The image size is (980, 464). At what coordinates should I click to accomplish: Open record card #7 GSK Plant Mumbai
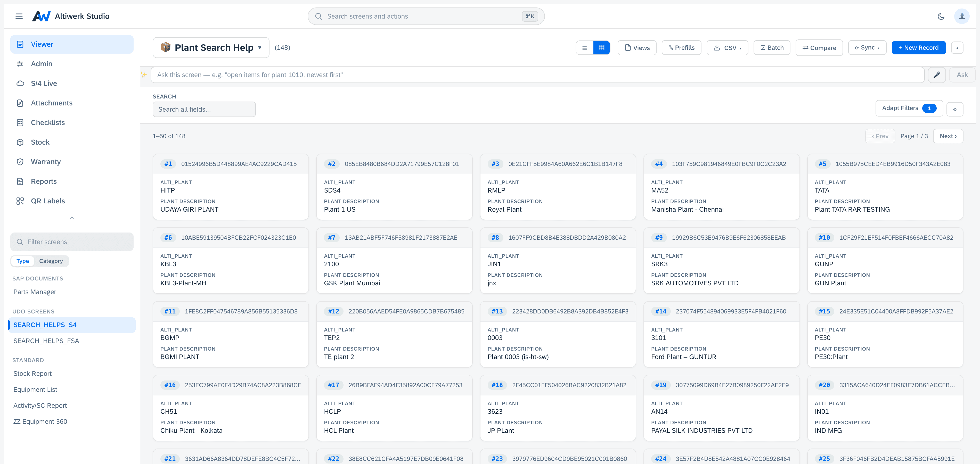pyautogui.click(x=394, y=261)
